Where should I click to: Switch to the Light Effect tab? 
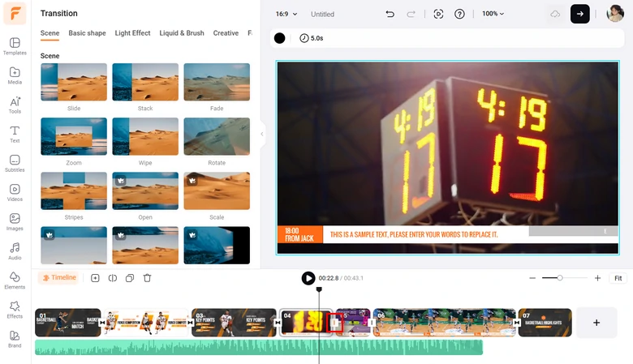132,33
